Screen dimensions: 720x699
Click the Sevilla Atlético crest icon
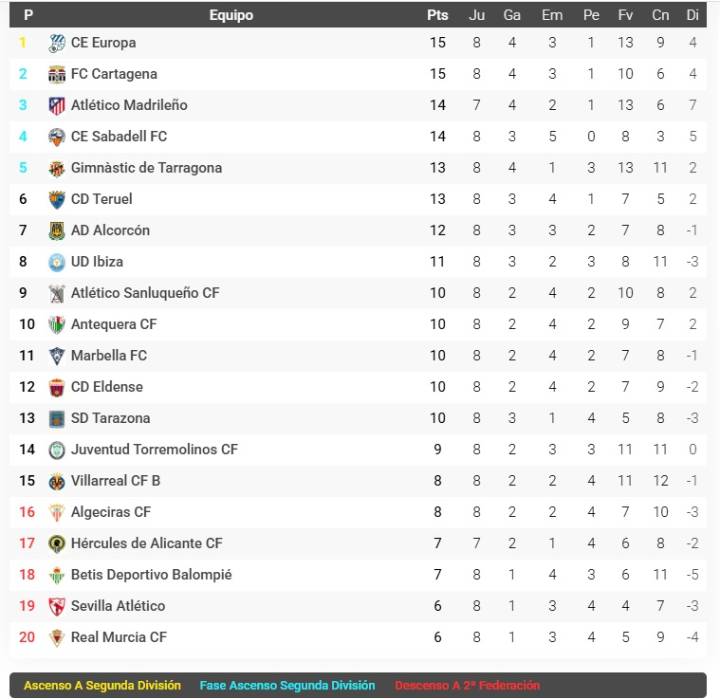pyautogui.click(x=57, y=606)
